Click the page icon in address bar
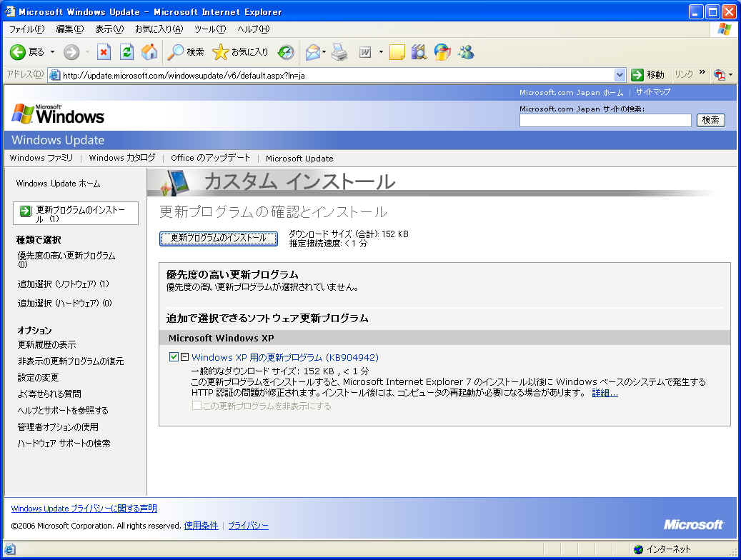Viewport: 741px width, 560px height. pyautogui.click(x=55, y=75)
